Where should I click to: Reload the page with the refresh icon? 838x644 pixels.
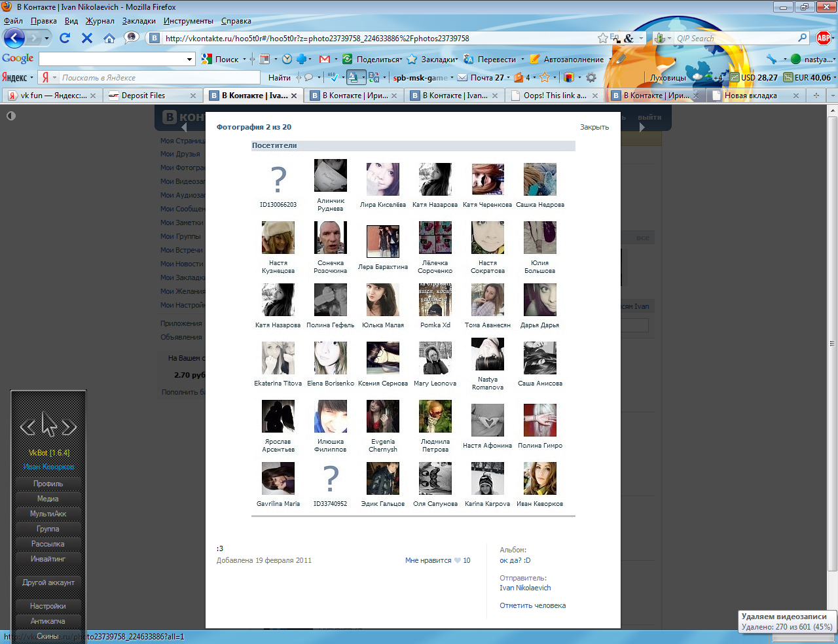65,38
